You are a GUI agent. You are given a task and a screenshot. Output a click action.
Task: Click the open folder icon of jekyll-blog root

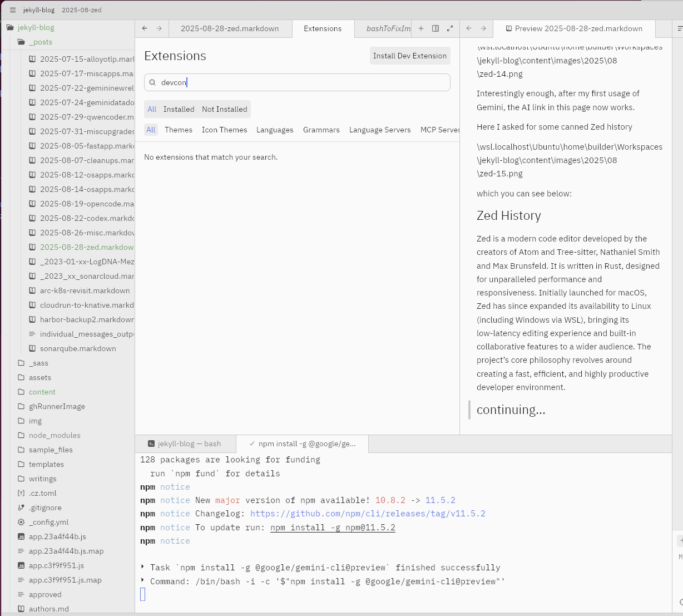[x=10, y=27]
